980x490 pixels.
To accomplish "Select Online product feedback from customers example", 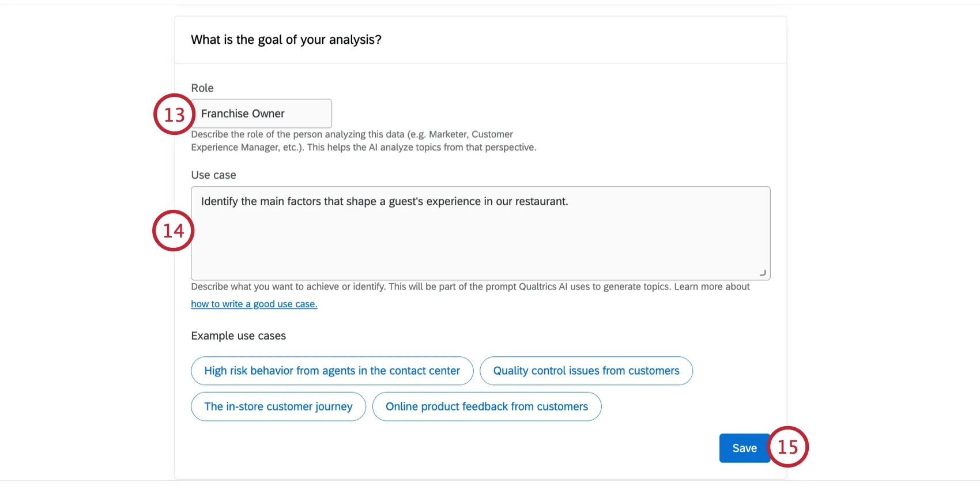I will point(487,406).
